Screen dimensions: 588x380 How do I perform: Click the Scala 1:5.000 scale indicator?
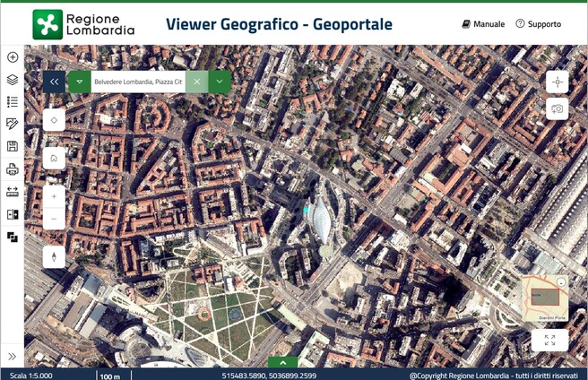pos(31,376)
